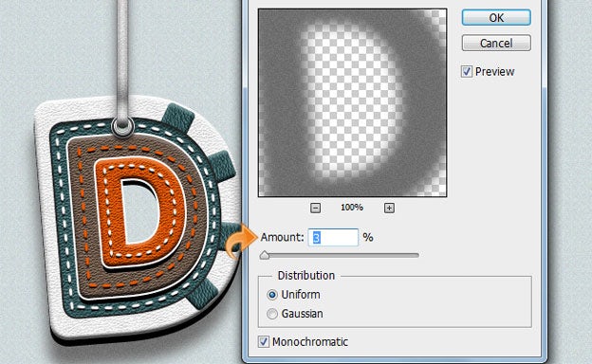
Task: Click the top teal leather tab on the tag
Action: pyautogui.click(x=177, y=117)
